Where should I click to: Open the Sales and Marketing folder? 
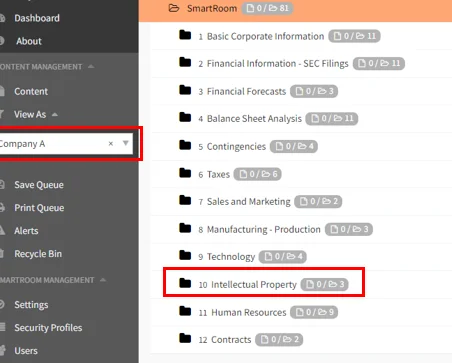249,201
